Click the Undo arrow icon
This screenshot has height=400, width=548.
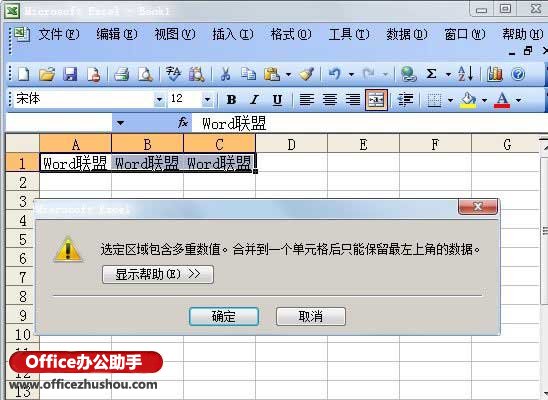[334, 74]
